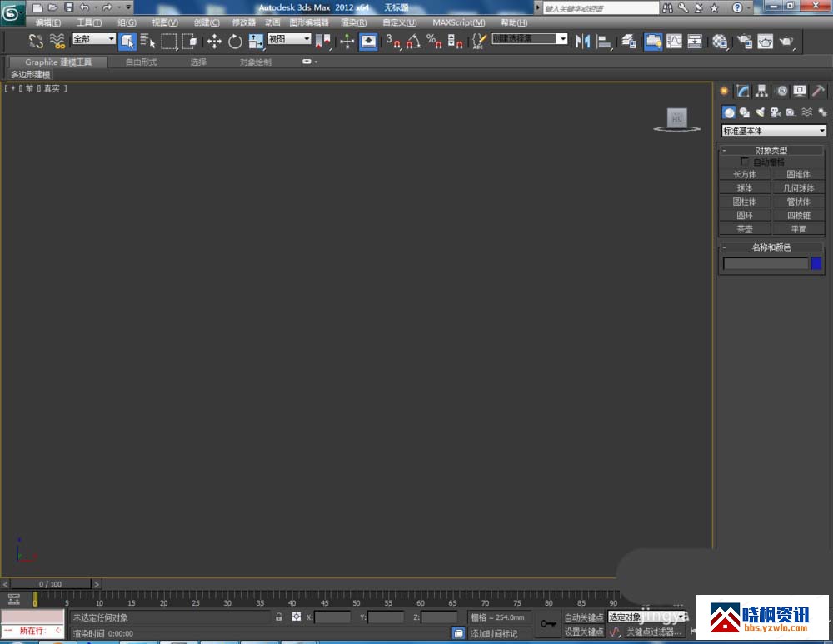833x644 pixels.
Task: Click the New Scene icon in title bar
Action: point(37,7)
